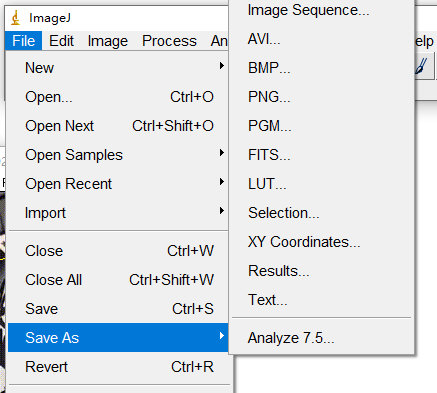Image resolution: width=437 pixels, height=393 pixels.
Task: Choose Open... from File menu
Action: tap(118, 97)
